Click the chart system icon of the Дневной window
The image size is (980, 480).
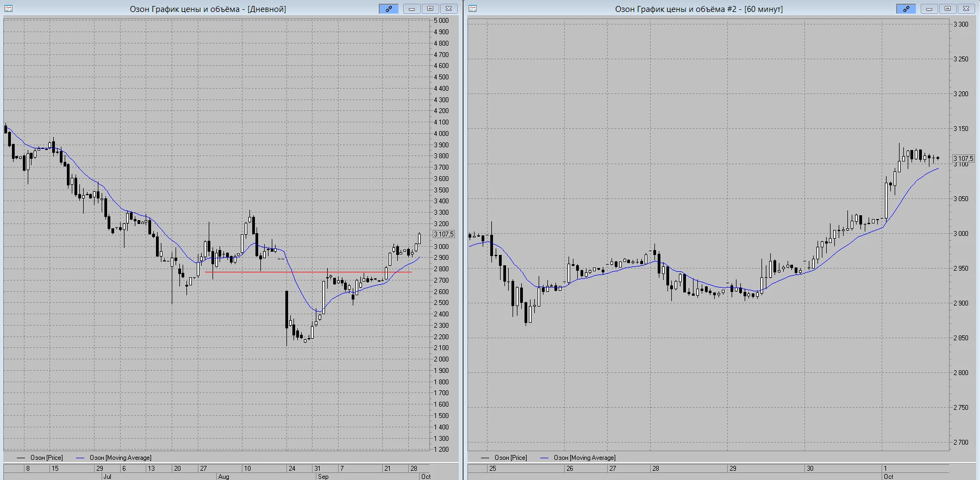[x=8, y=9]
